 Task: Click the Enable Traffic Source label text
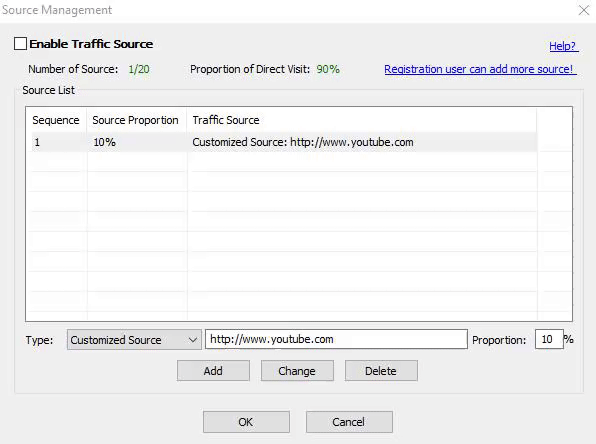(91, 44)
